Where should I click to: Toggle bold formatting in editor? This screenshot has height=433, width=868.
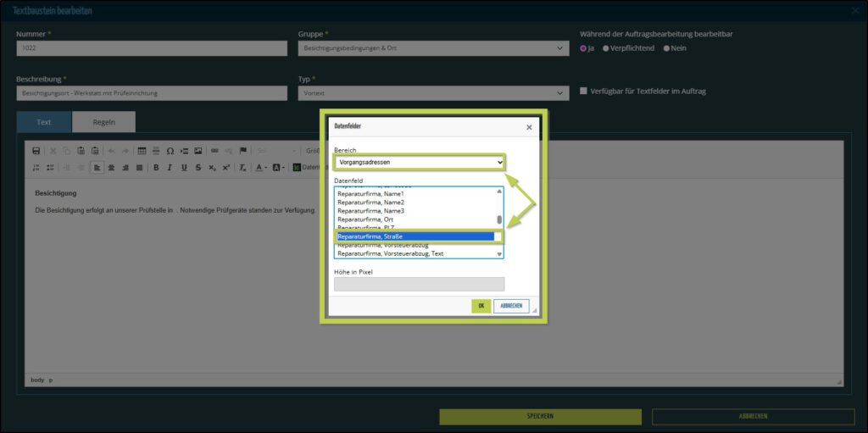[156, 168]
